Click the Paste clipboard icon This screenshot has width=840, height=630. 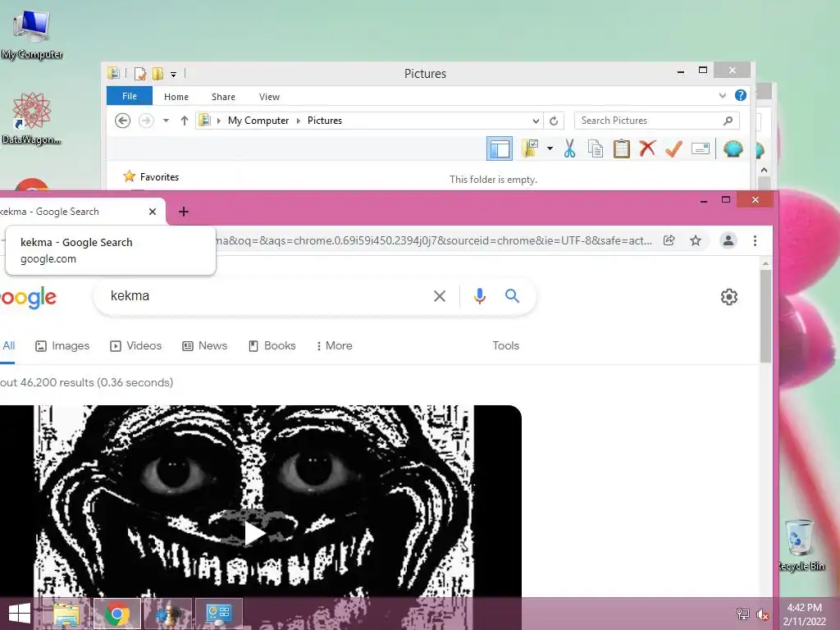click(x=622, y=148)
